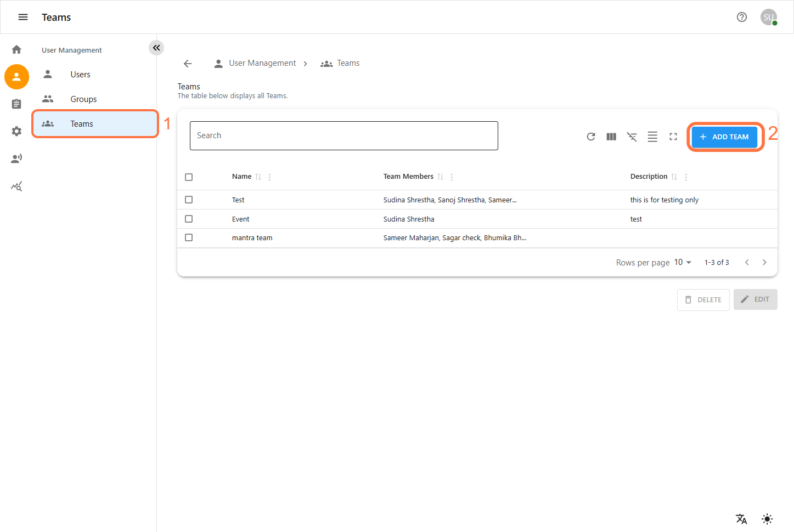The height and width of the screenshot is (532, 794).
Task: Collapse the sidebar with double chevron
Action: [156, 48]
